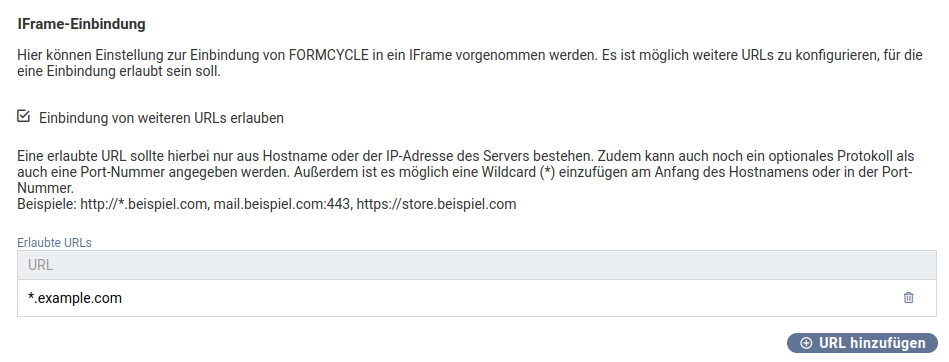
Task: Click the example text mail.beispiel.com:443
Action: pos(282,204)
